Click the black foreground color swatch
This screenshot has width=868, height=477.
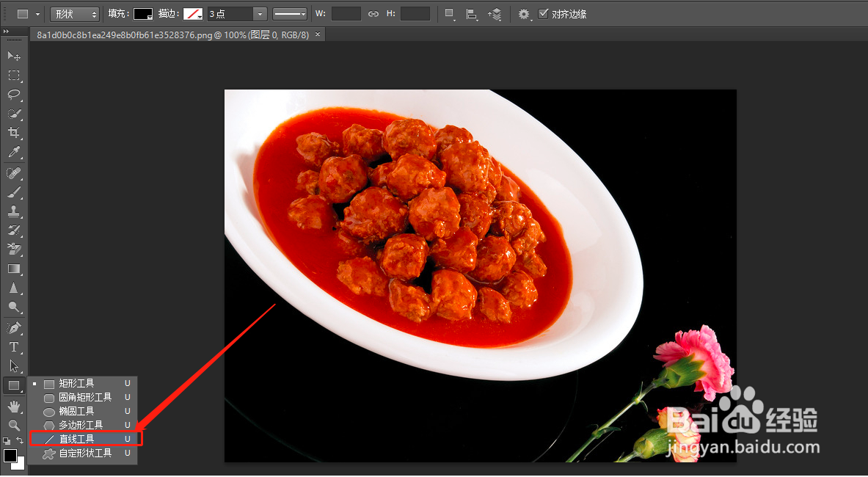[10, 456]
